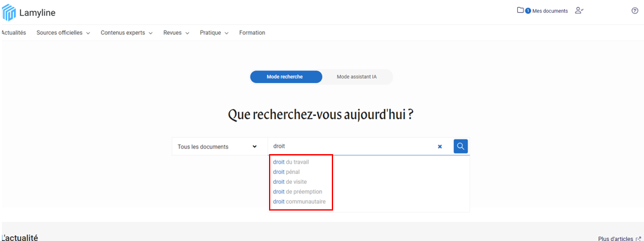Screen dimensions: 644x241
Task: Select suggestion droit communautaire
Action: [299, 202]
